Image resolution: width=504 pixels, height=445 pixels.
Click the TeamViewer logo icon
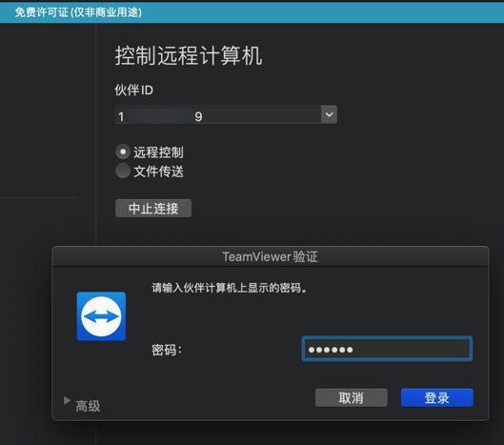point(101,316)
